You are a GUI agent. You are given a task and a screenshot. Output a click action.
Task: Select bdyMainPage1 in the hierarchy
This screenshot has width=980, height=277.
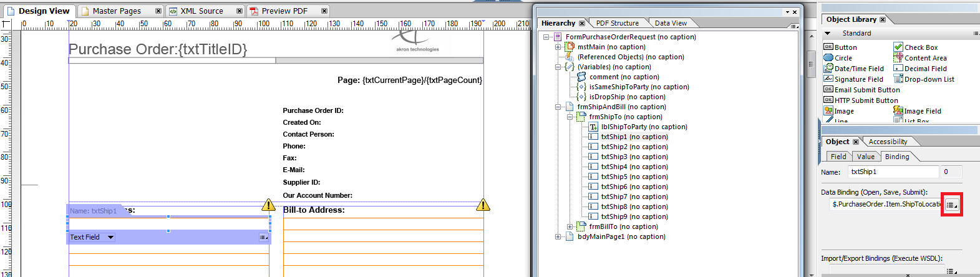coord(621,236)
